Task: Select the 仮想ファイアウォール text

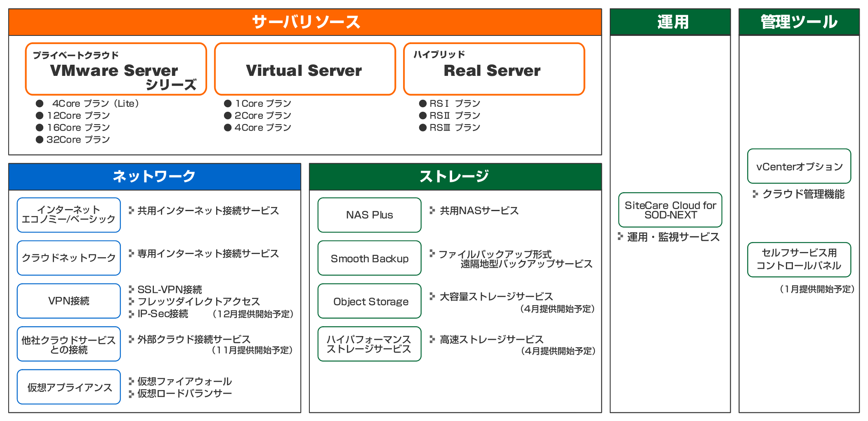Action: (185, 381)
